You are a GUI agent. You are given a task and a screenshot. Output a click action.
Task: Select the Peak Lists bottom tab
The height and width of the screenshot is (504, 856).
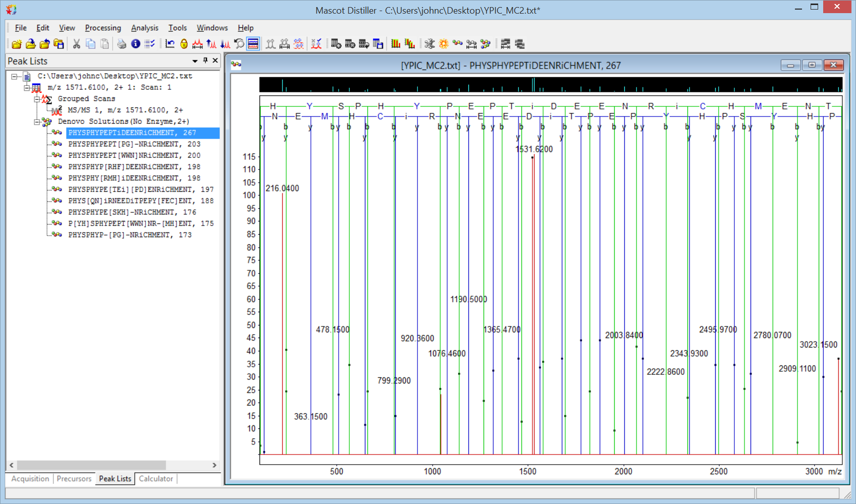(x=115, y=479)
